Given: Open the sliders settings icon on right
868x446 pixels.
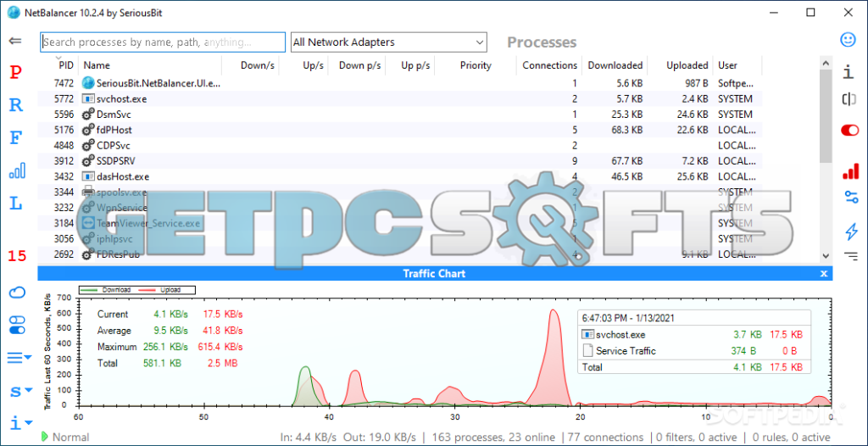Looking at the screenshot, I should pyautogui.click(x=851, y=196).
